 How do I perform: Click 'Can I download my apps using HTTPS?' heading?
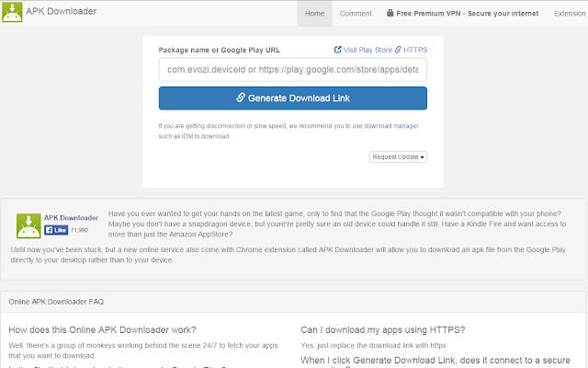[x=382, y=330]
